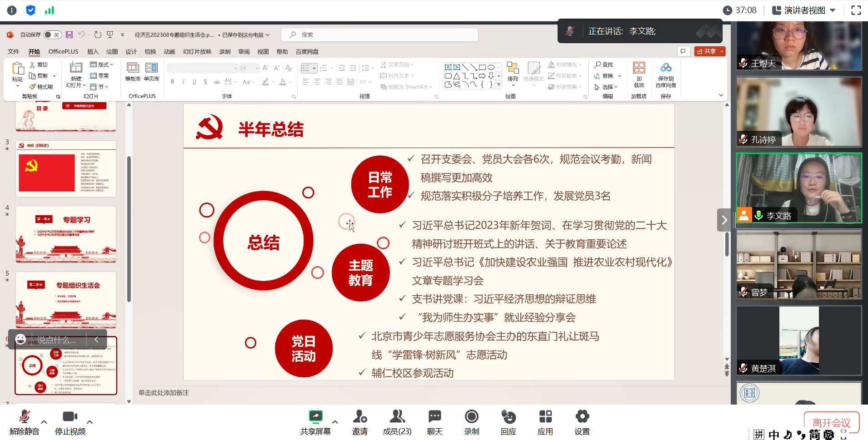
Task: Click the 共享 share button
Action: coord(706,51)
